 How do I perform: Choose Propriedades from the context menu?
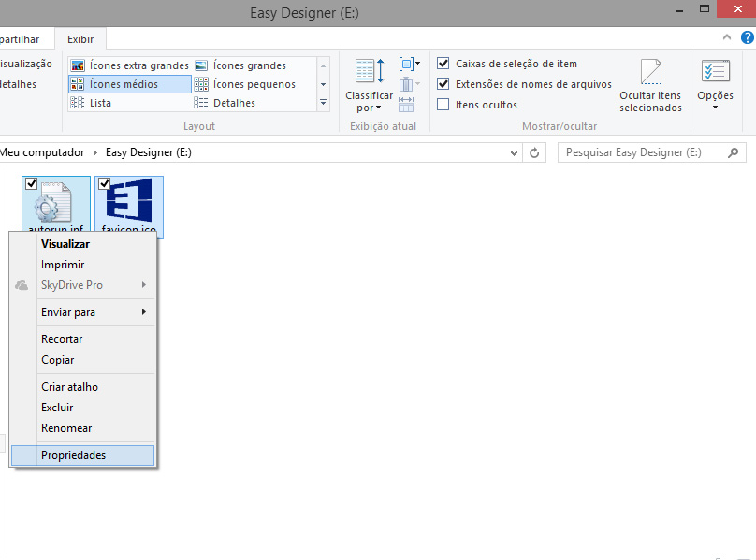click(x=74, y=455)
